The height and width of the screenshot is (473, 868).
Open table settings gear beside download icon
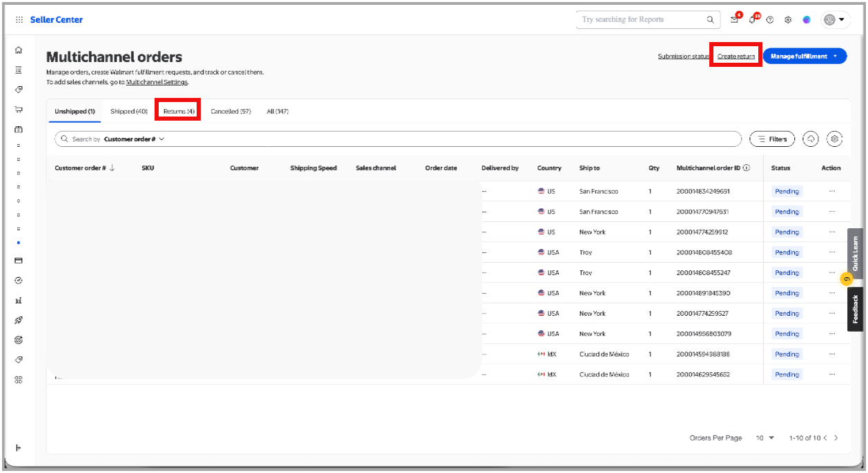835,139
